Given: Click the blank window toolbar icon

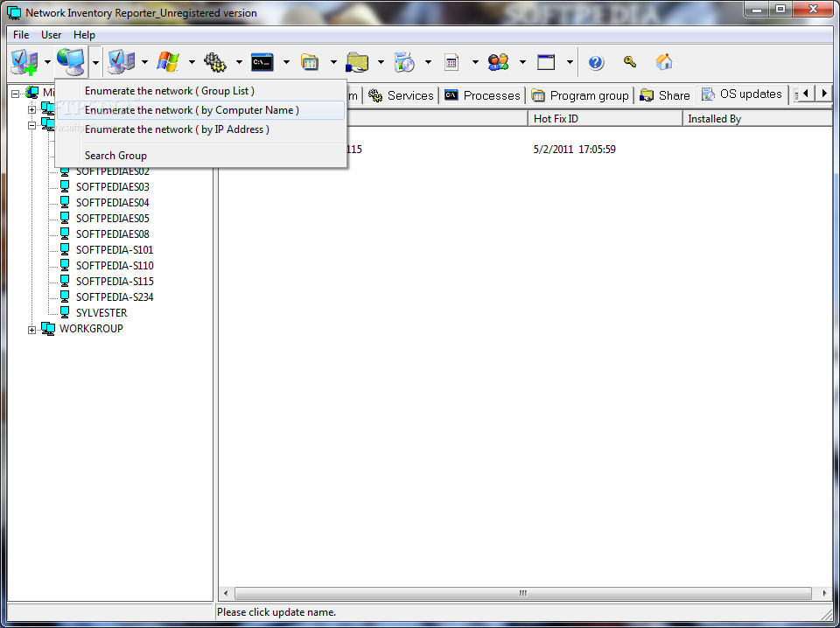Looking at the screenshot, I should [x=546, y=62].
